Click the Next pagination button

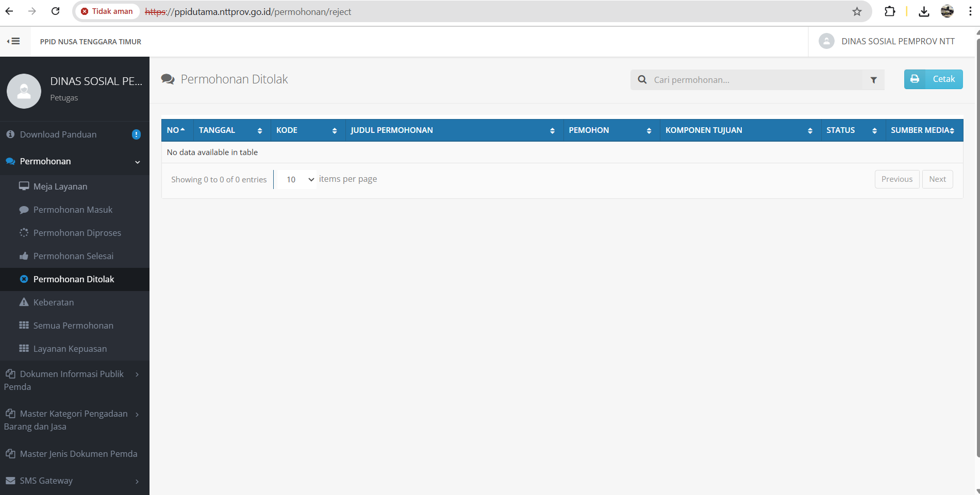tap(937, 179)
